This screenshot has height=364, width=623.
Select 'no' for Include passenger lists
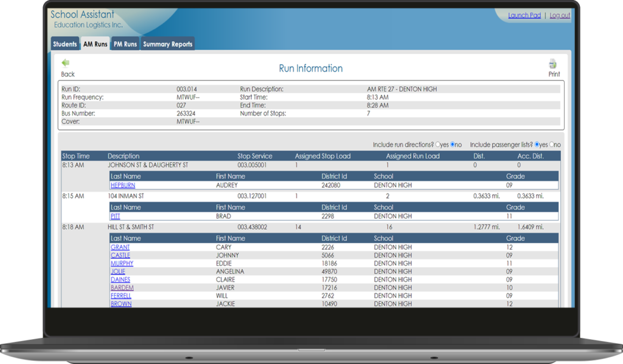(x=553, y=145)
